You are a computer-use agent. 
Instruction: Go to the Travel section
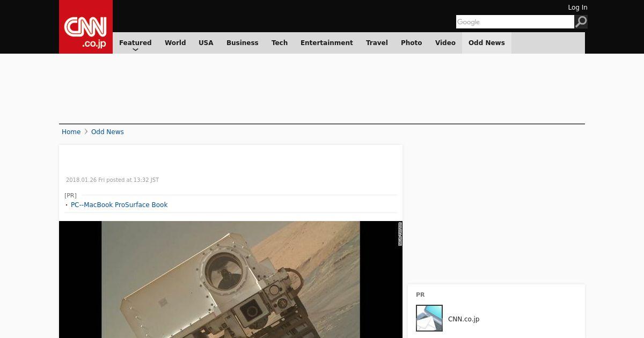pos(377,43)
